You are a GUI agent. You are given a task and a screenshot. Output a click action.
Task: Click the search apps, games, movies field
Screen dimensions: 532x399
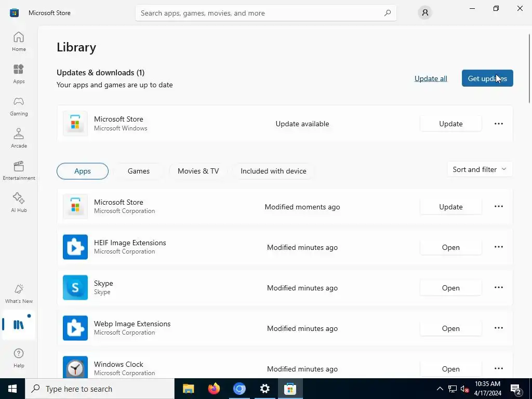pos(265,13)
